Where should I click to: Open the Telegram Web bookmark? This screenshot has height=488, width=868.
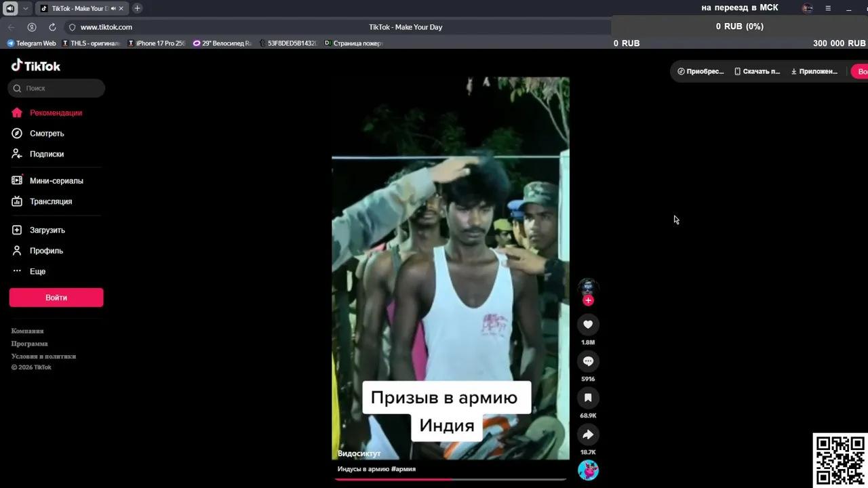coord(31,43)
